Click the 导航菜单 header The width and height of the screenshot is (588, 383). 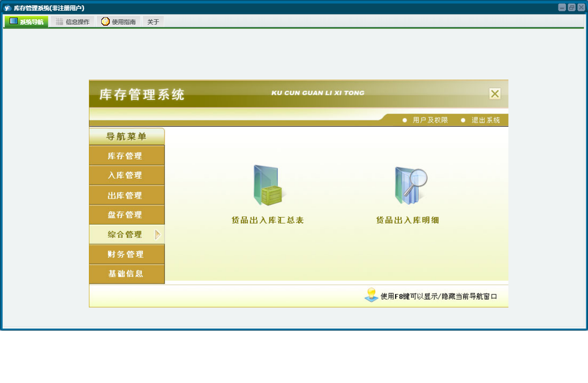[127, 136]
